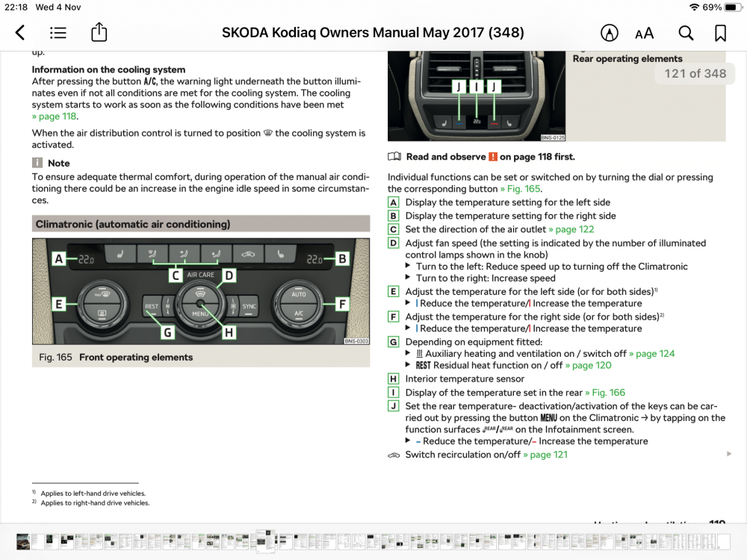The width and height of the screenshot is (747, 560).
Task: Select "Interior temperature sensor" line
Action: coord(465,379)
